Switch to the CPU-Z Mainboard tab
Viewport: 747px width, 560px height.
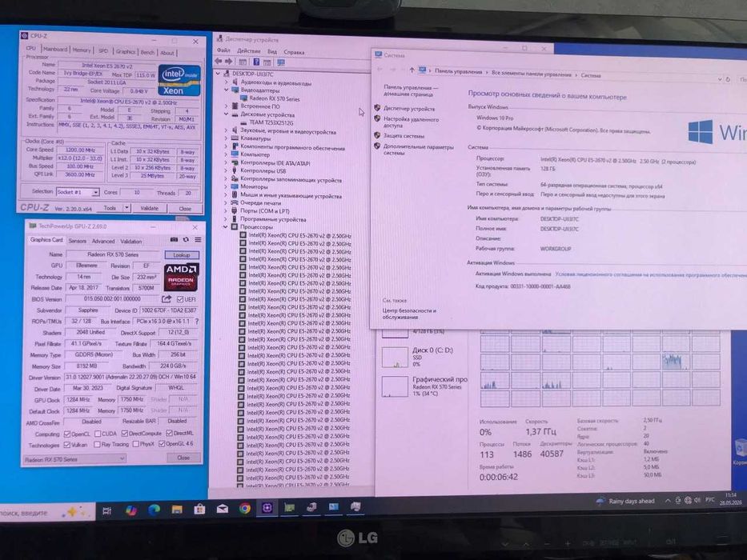55,50
